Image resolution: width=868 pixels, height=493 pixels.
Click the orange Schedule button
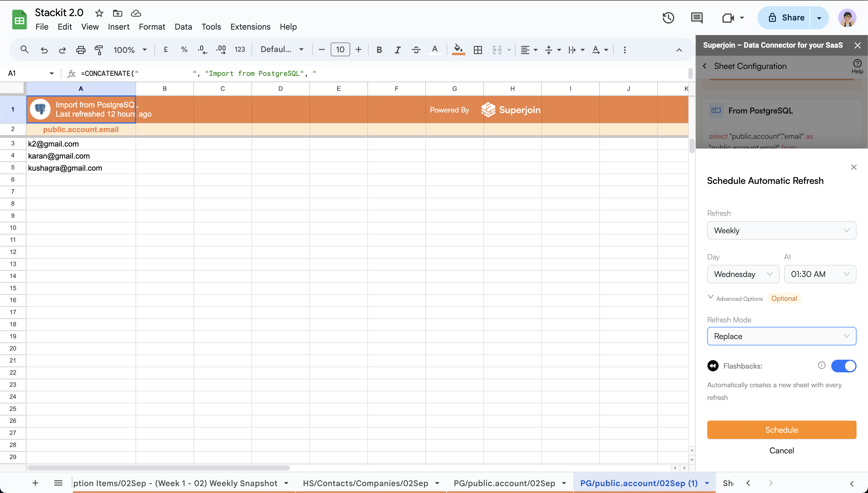(x=781, y=430)
